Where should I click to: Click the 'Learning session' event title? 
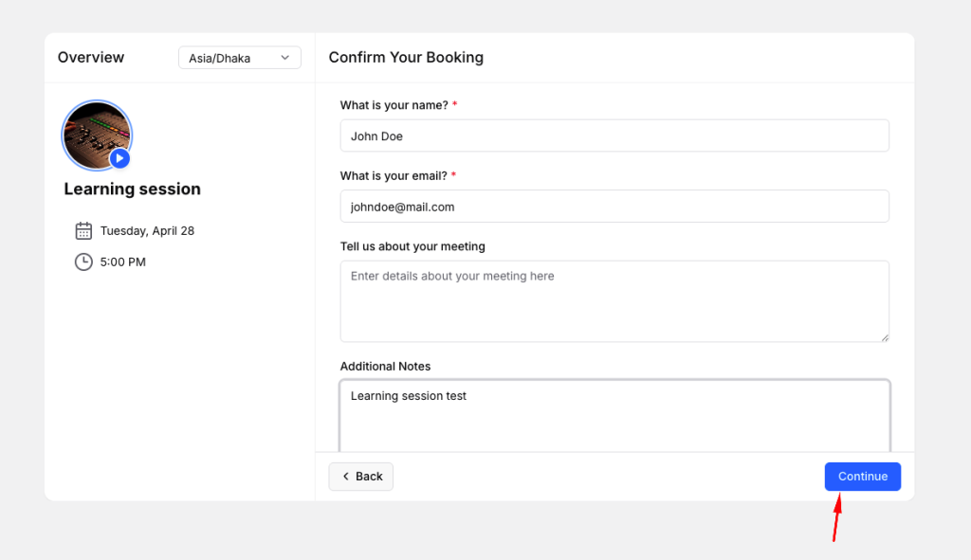[132, 189]
